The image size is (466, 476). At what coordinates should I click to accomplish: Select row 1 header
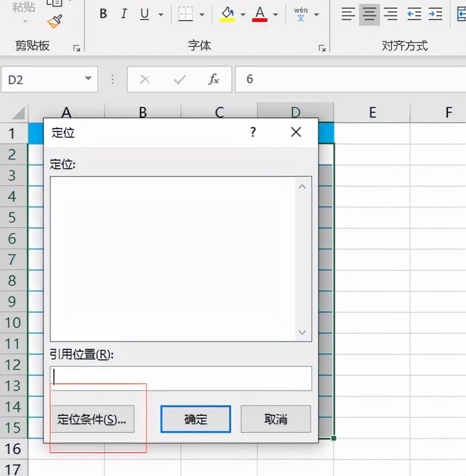[x=14, y=133]
